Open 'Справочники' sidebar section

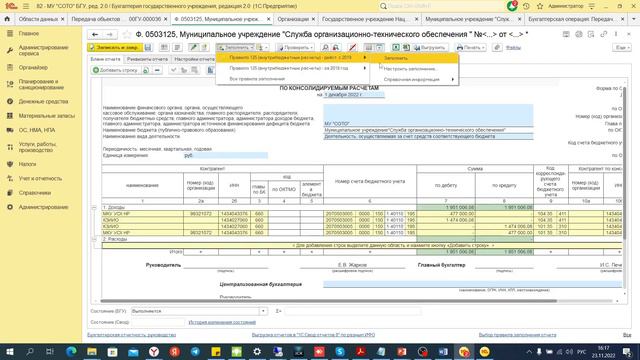35,193
